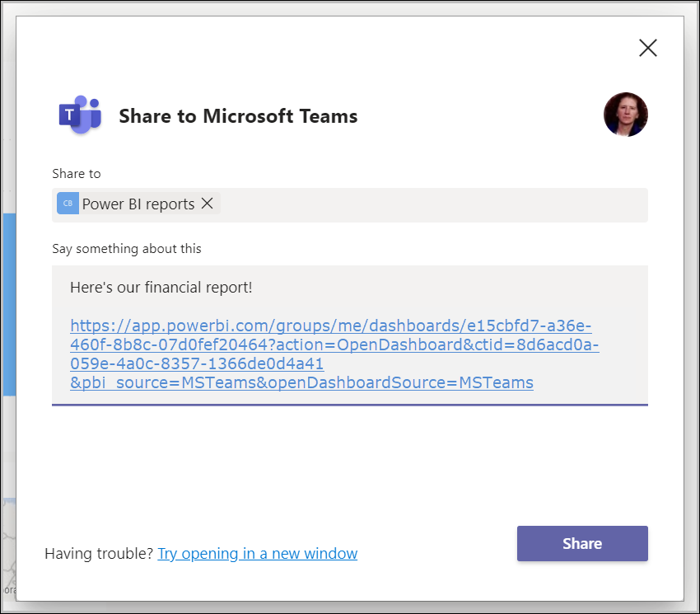Close the Share to Microsoft Teams dialog
Screen dimensions: 700x614
648,48
